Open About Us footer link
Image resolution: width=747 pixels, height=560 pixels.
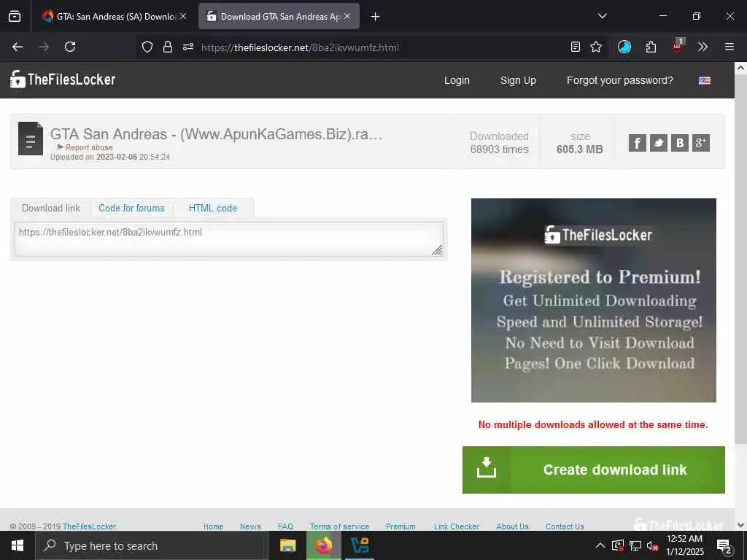point(512,526)
